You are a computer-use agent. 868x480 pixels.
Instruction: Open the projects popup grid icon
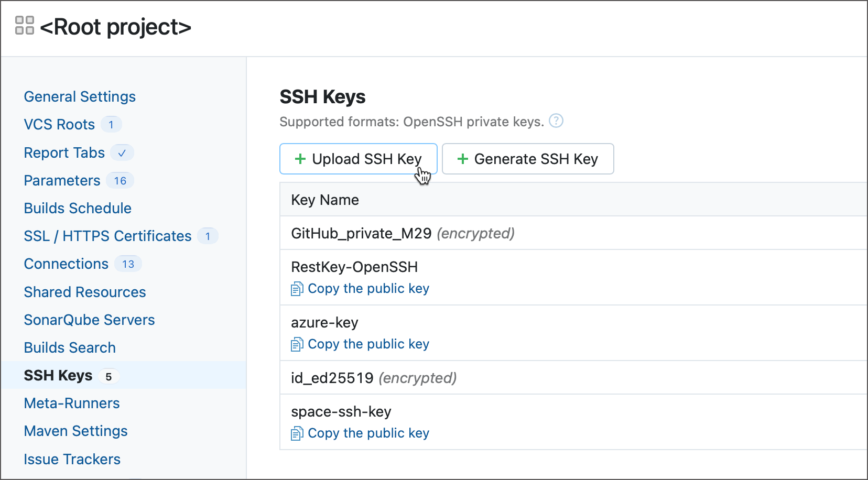pos(24,25)
